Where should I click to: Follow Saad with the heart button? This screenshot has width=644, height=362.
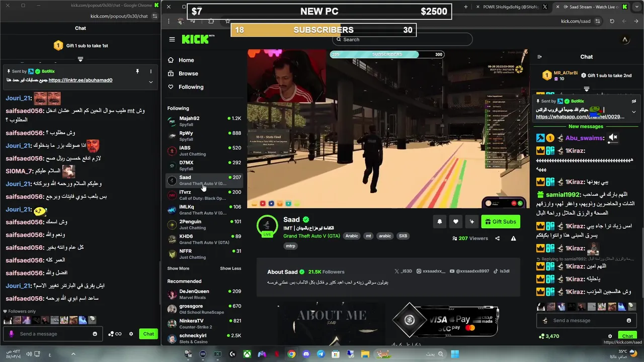tap(456, 222)
